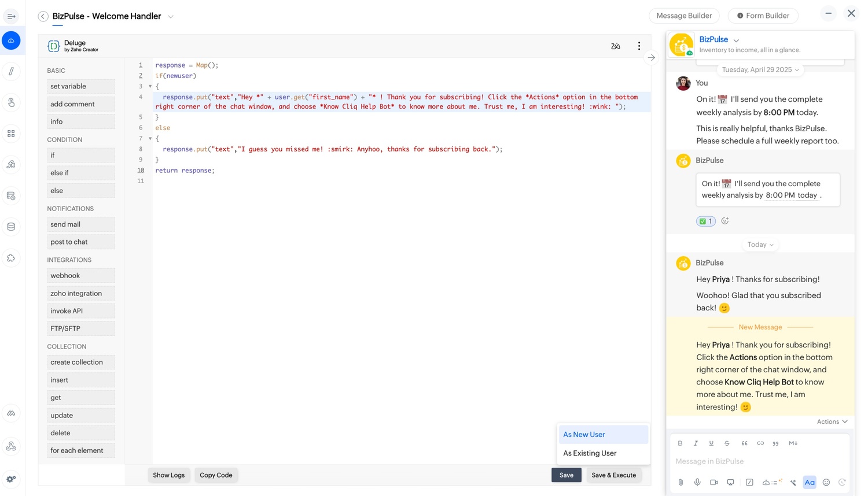Start a voice message with the microphone icon

click(697, 482)
